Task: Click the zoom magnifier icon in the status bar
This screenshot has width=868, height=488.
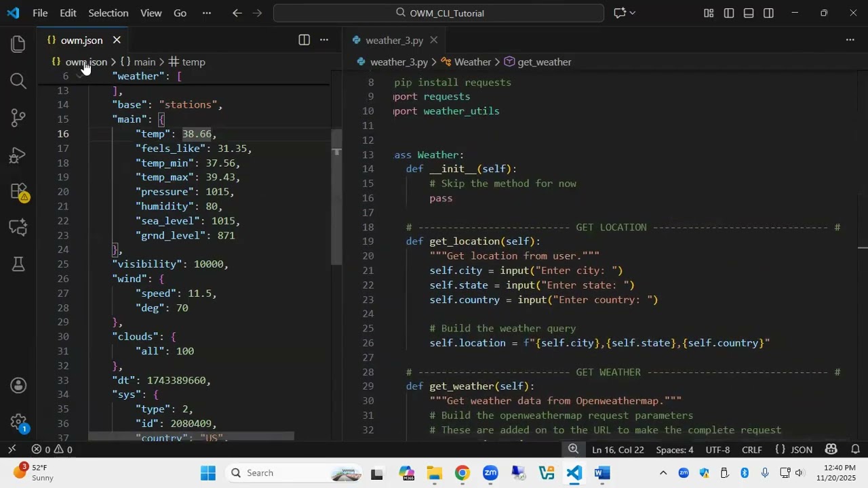Action: [x=574, y=449]
